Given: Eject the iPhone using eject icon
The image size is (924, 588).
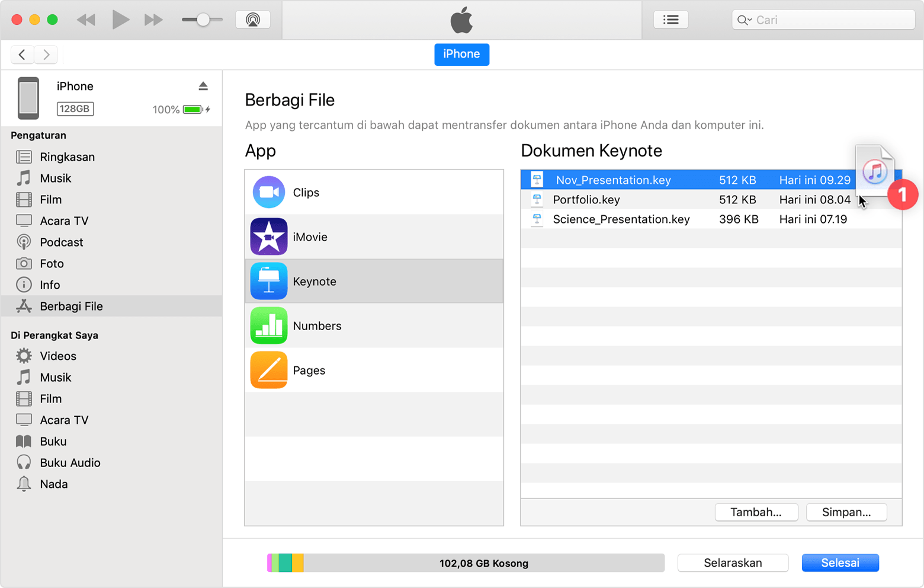Looking at the screenshot, I should click(x=203, y=86).
